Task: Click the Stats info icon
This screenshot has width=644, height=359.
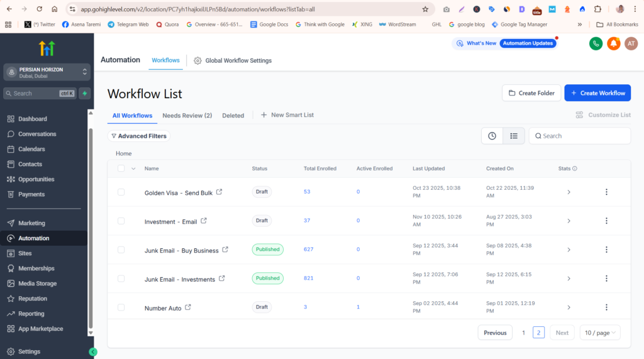Action: click(x=575, y=168)
